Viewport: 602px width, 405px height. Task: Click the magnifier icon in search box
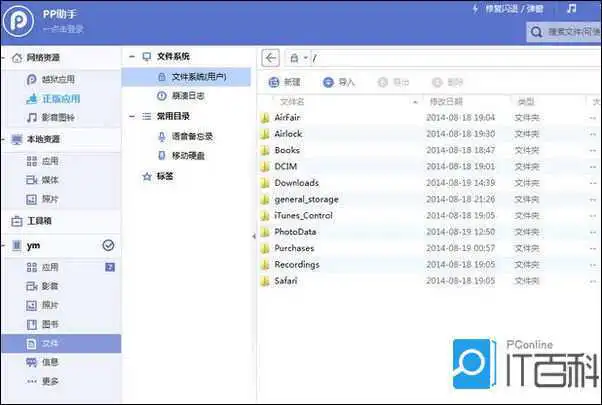tap(536, 32)
